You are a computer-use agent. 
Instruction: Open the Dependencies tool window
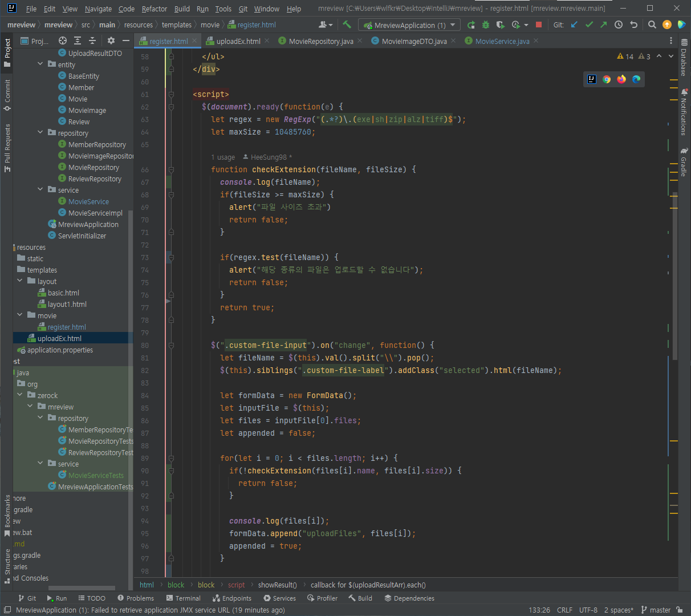click(409, 598)
